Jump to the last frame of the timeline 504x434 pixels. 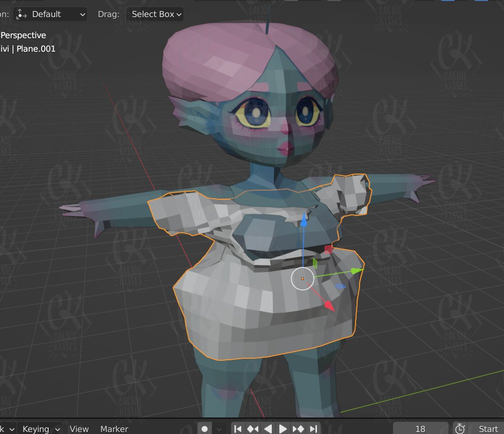click(313, 428)
